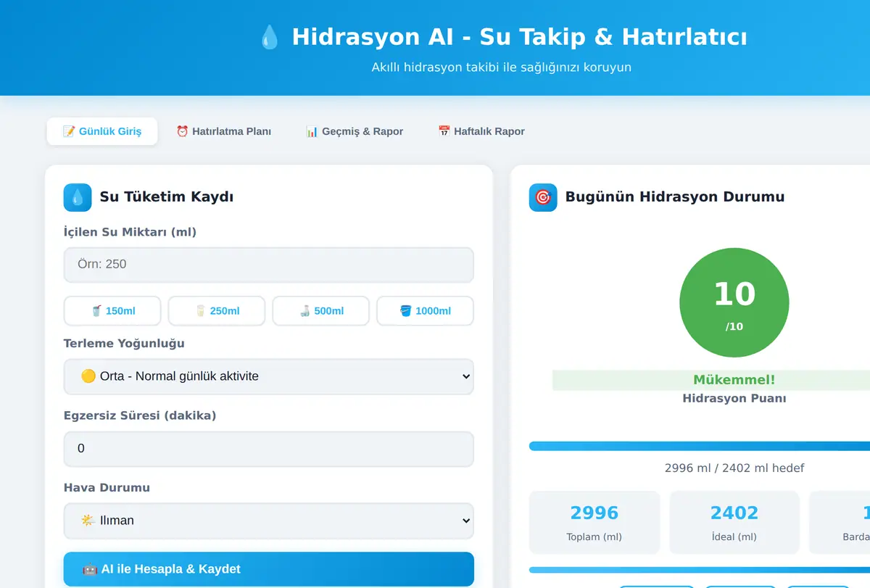Image resolution: width=870 pixels, height=588 pixels.
Task: Click the Bugünün Hidrasyon Durumu heading
Action: tap(675, 197)
